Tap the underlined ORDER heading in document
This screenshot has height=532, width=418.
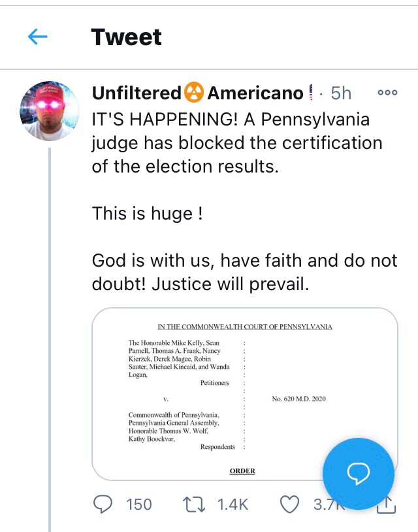tap(242, 471)
